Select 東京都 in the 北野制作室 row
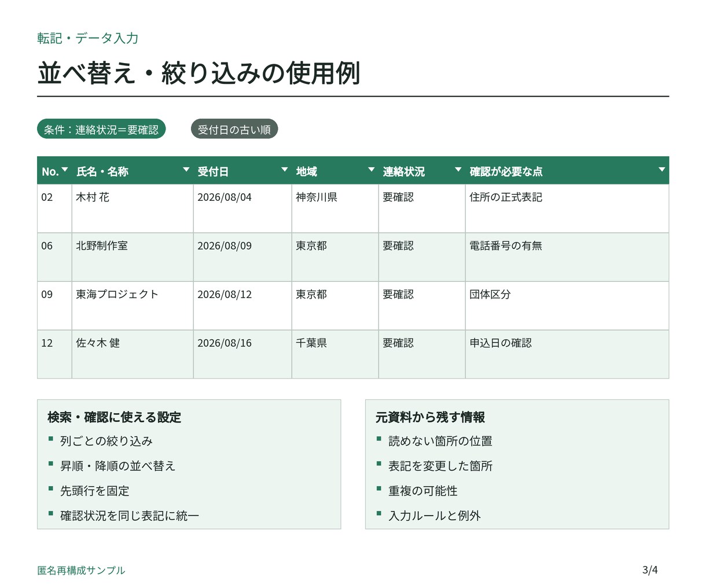This screenshot has height=588, width=706. pos(335,257)
